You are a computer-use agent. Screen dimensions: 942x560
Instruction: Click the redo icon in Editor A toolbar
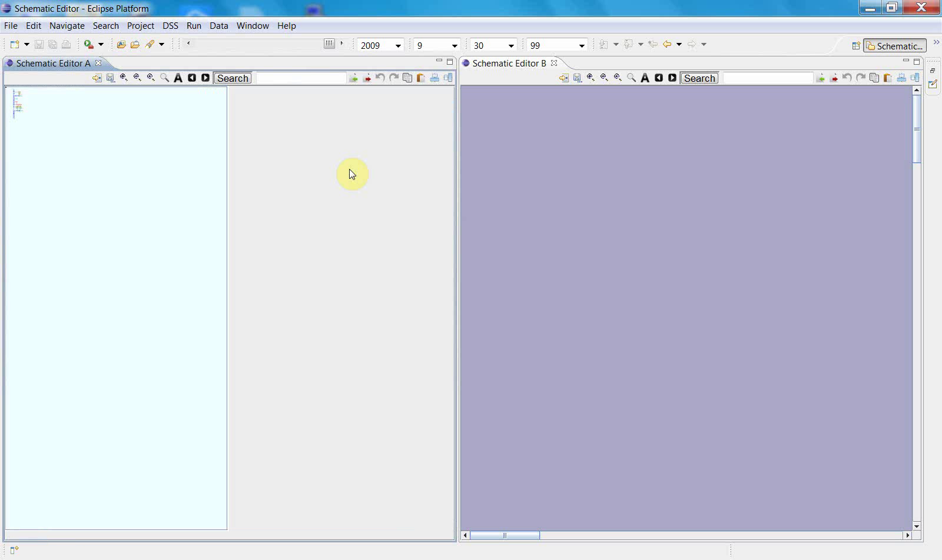pyautogui.click(x=394, y=78)
